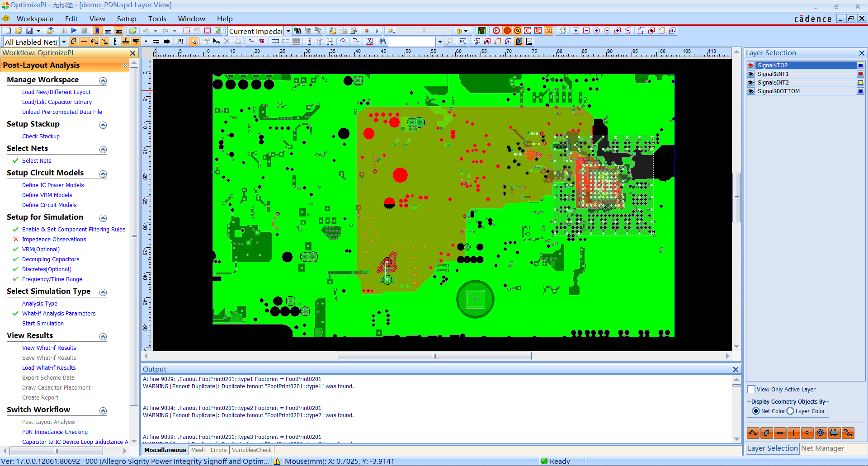Select Net Color radio button
The height and width of the screenshot is (466, 868).
pyautogui.click(x=756, y=411)
